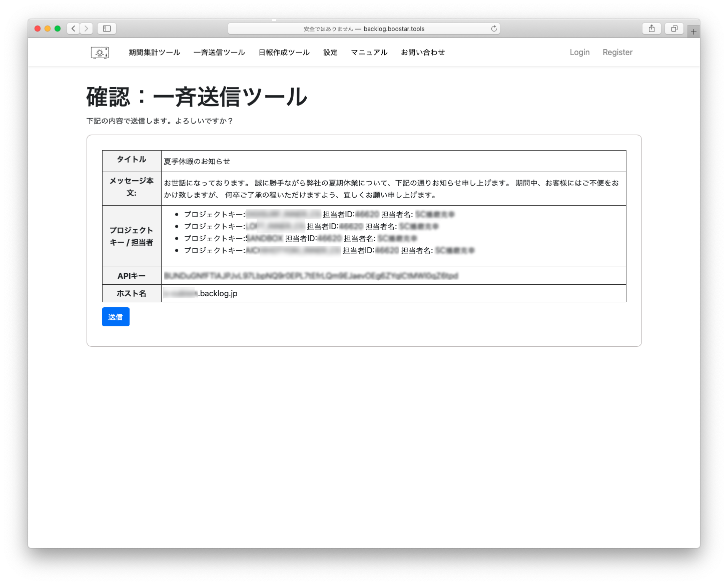Click the Safari address bar
728x585 pixels.
(364, 29)
